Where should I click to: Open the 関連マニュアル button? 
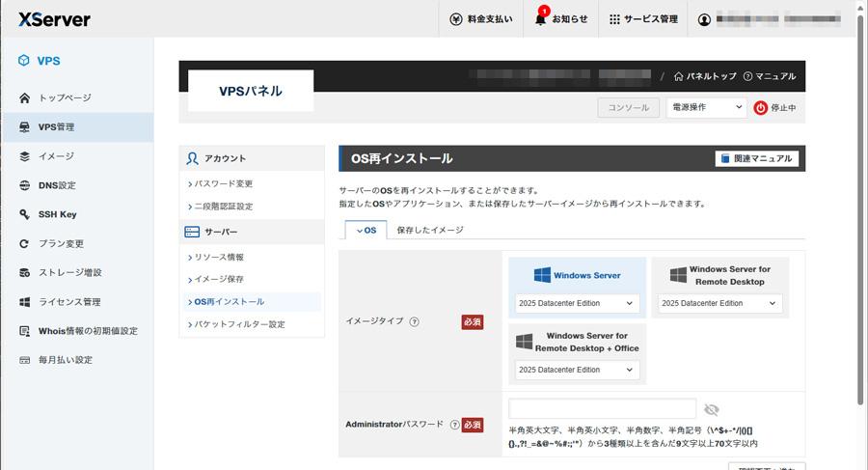click(757, 158)
